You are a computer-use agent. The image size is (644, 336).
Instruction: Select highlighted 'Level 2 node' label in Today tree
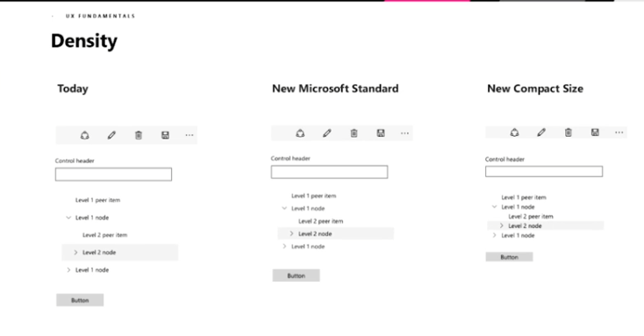click(x=99, y=252)
